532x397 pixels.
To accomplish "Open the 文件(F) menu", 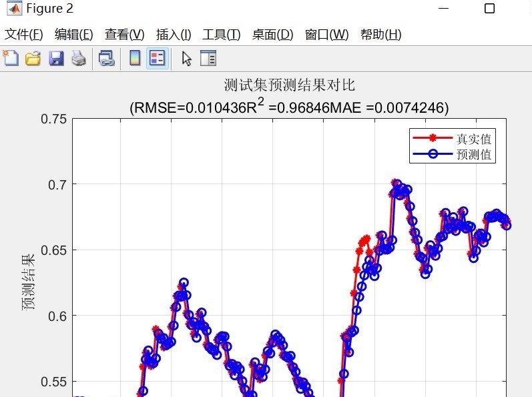I will pos(24,34).
